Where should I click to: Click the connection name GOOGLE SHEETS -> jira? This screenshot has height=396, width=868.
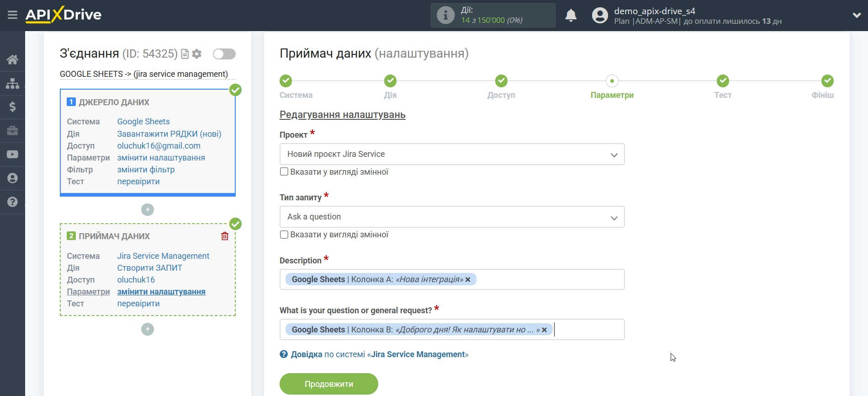click(144, 74)
